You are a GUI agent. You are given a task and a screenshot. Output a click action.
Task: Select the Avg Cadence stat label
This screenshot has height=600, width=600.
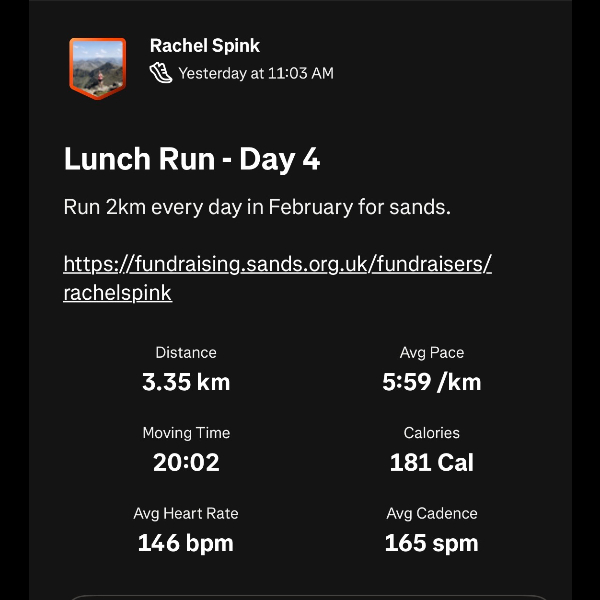[431, 513]
